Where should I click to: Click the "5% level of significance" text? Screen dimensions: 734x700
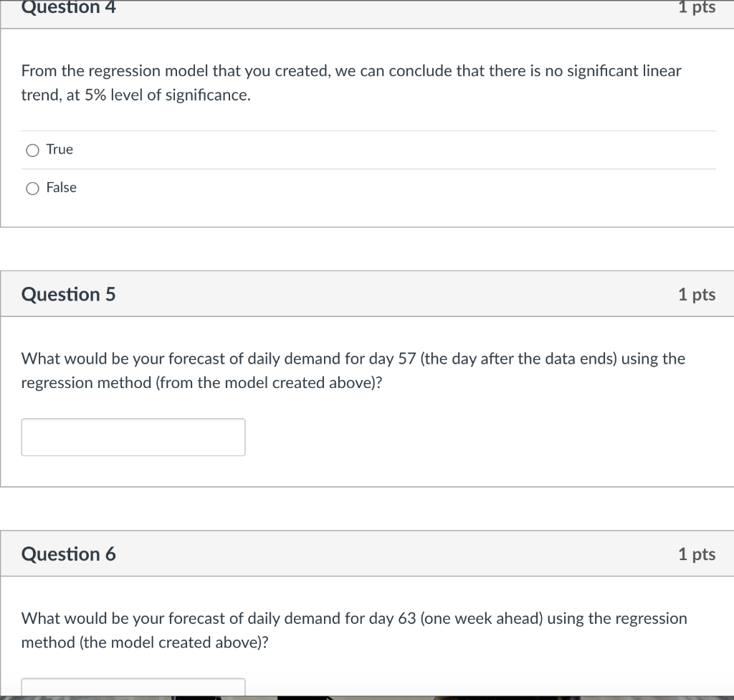click(x=168, y=95)
